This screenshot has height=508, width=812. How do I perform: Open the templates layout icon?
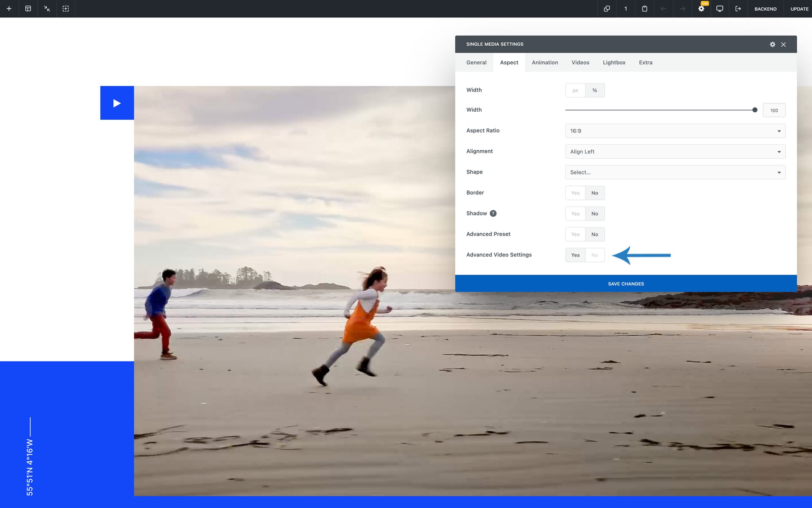pyautogui.click(x=28, y=8)
